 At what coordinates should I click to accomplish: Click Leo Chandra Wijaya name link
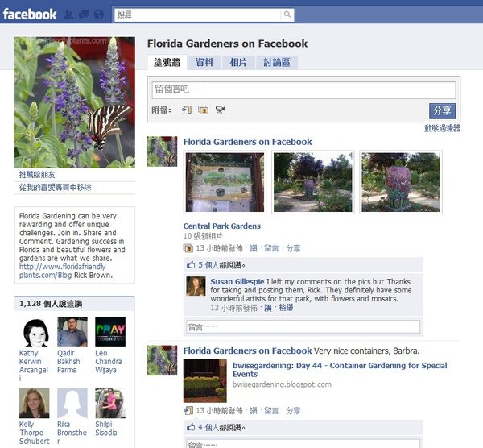point(109,361)
